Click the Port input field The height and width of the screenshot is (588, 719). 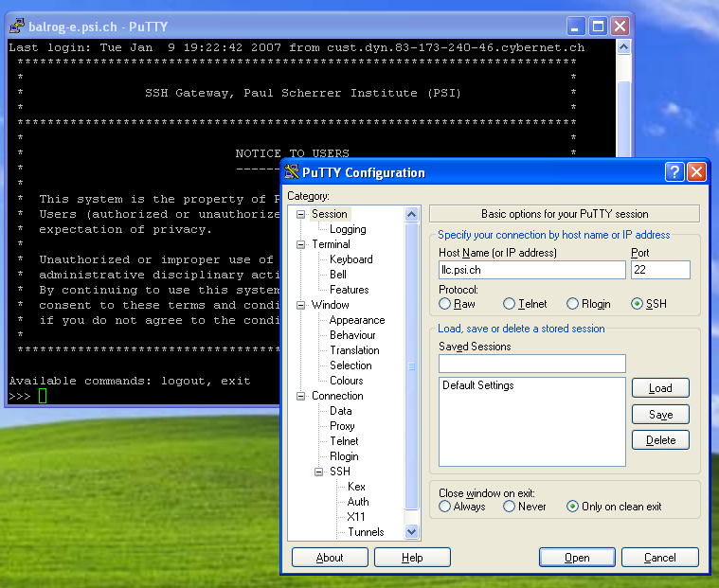pos(660,270)
